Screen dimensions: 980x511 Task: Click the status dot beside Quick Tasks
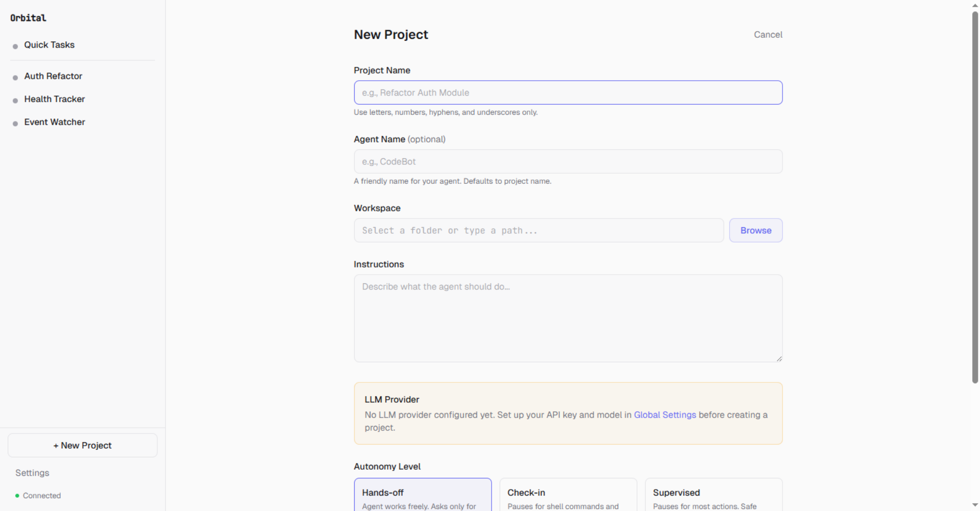coord(15,45)
